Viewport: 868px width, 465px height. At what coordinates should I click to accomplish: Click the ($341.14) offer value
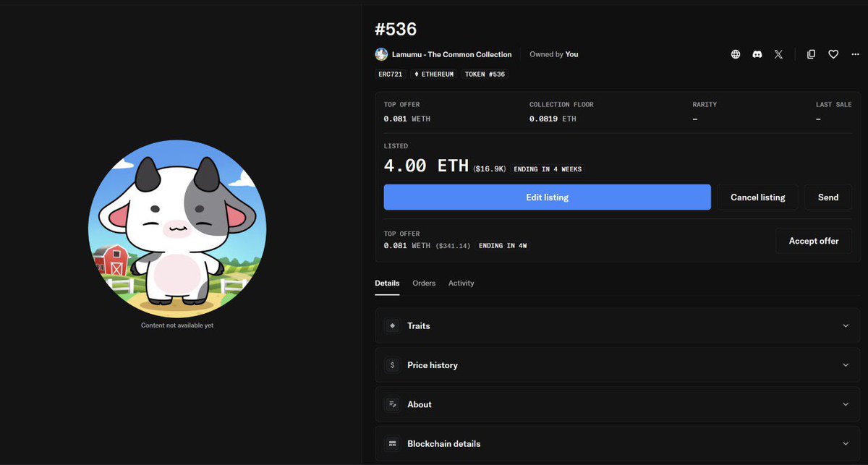coord(452,246)
